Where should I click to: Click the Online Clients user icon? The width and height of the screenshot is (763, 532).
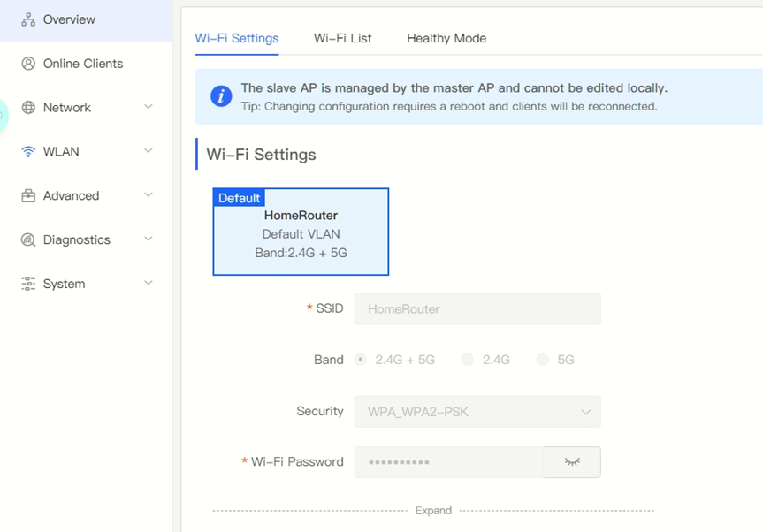coord(28,64)
